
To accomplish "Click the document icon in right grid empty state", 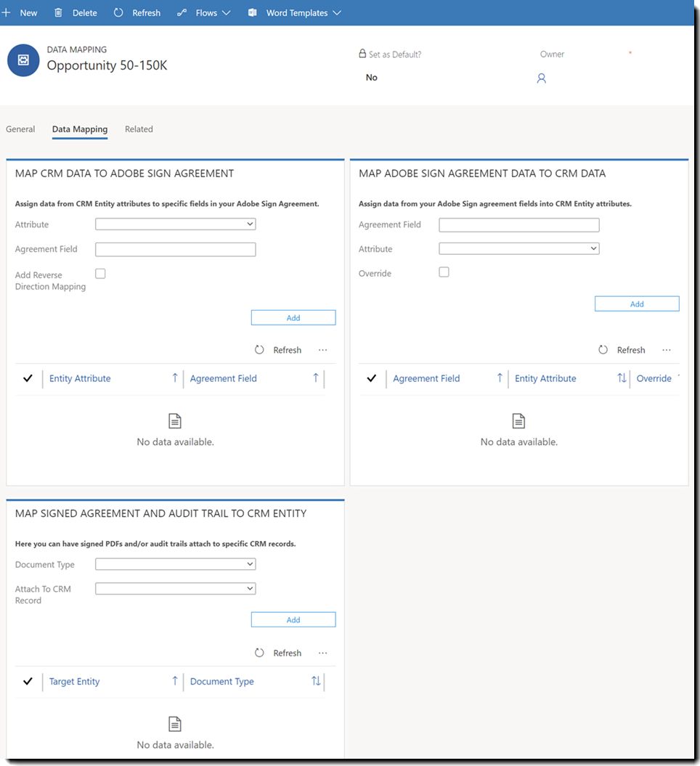I will 518,420.
